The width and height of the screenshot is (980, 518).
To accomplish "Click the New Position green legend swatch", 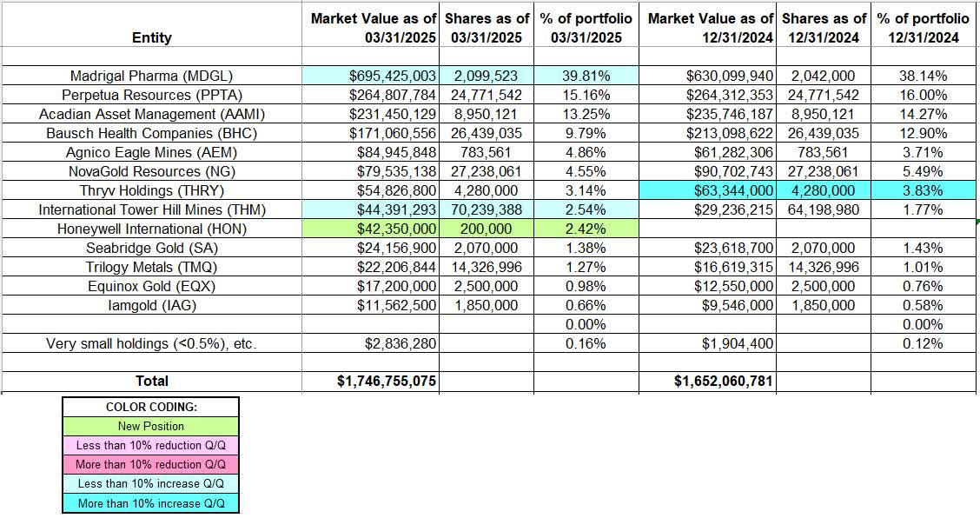I will (x=149, y=426).
